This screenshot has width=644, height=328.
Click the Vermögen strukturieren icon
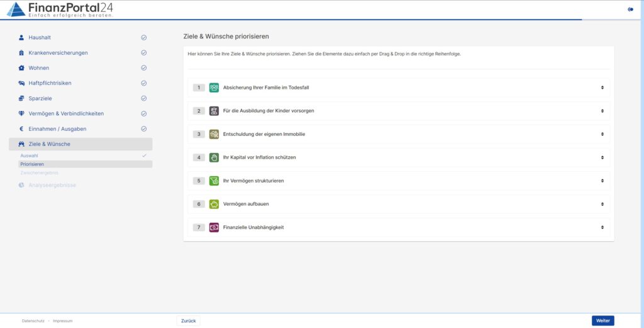pos(214,181)
